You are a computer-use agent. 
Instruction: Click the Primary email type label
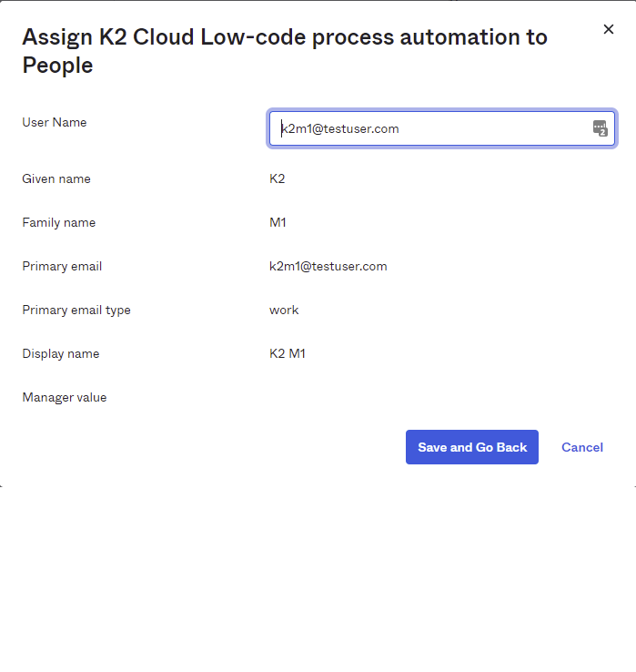click(x=76, y=310)
